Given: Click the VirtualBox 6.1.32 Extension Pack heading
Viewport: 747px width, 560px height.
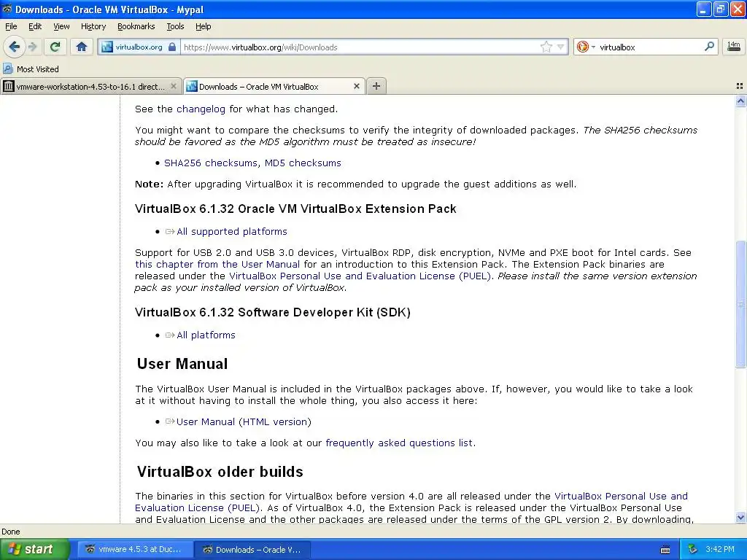Looking at the screenshot, I should point(295,209).
